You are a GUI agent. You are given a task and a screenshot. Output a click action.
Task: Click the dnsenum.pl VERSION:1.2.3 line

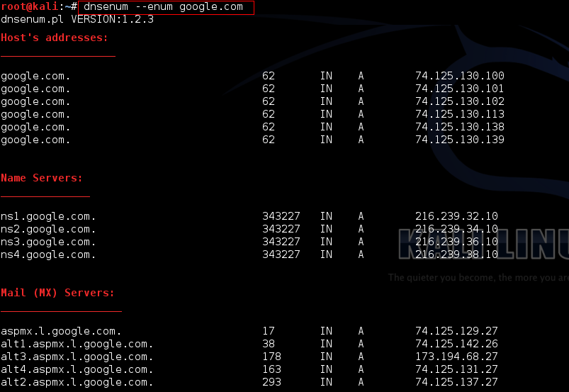pyautogui.click(x=77, y=19)
